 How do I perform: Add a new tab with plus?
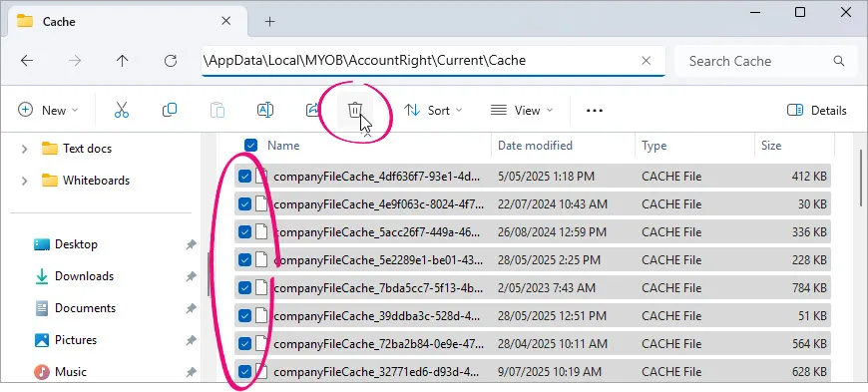tap(269, 22)
